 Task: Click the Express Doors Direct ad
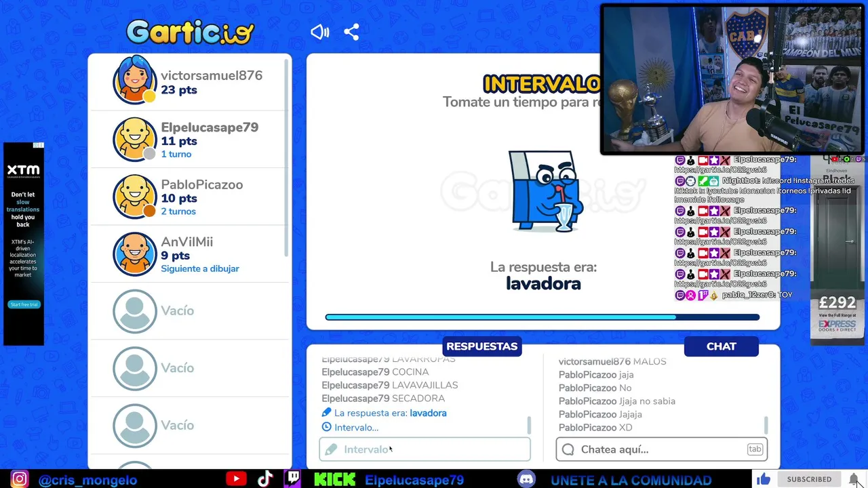click(837, 250)
